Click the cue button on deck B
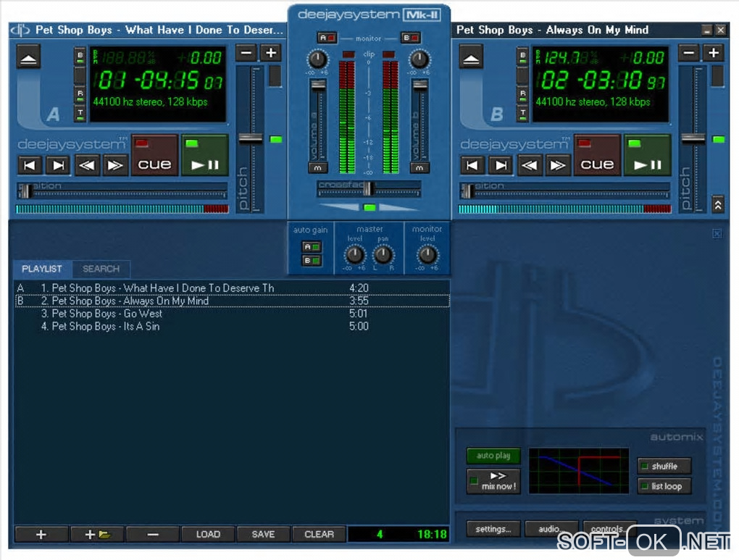This screenshot has width=739, height=560. pos(597,156)
